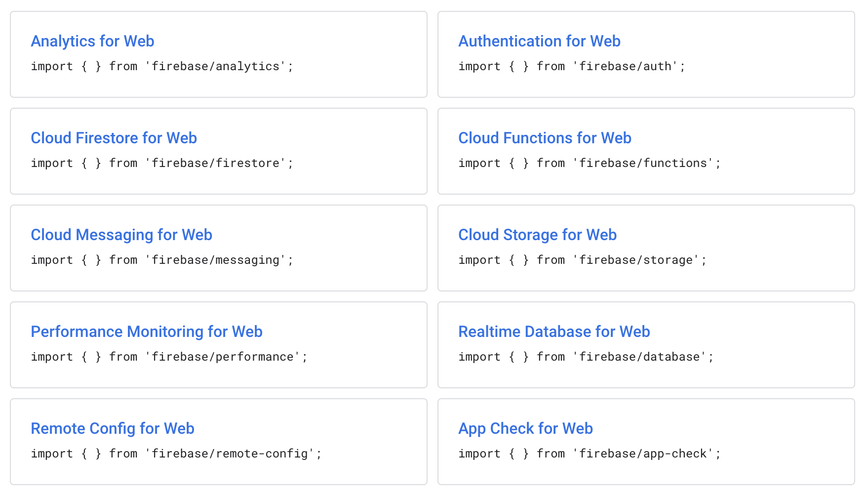Click the 'firebase/auth' import code line
Screen dimensions: 868x497
pos(572,66)
